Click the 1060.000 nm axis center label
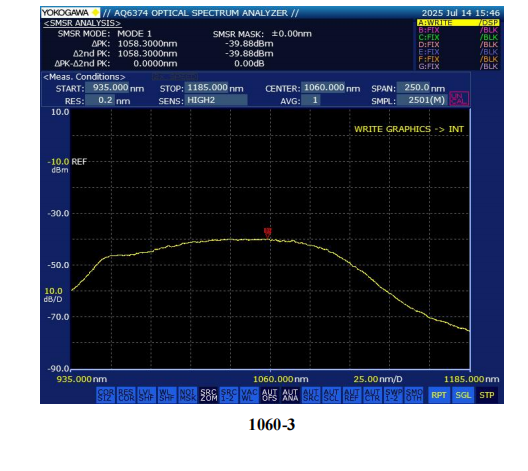 tap(280, 379)
